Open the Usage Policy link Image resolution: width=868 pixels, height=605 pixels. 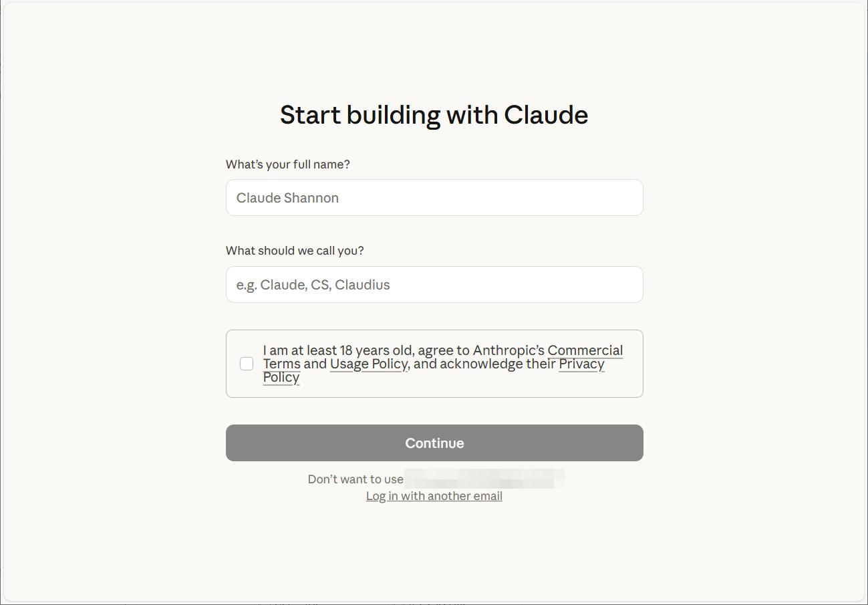(x=368, y=364)
